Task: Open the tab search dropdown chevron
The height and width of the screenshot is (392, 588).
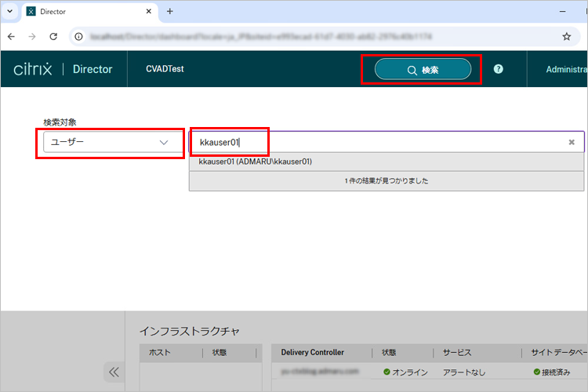Action: (9, 11)
